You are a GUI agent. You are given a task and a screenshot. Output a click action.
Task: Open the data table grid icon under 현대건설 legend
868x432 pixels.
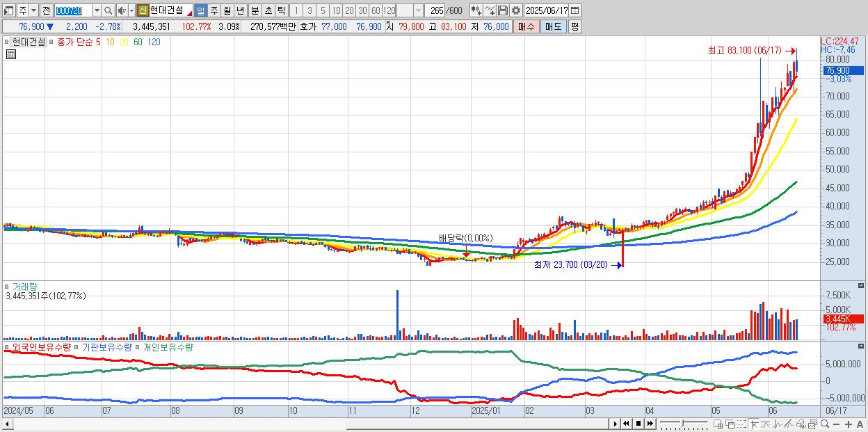pyautogui.click(x=11, y=54)
